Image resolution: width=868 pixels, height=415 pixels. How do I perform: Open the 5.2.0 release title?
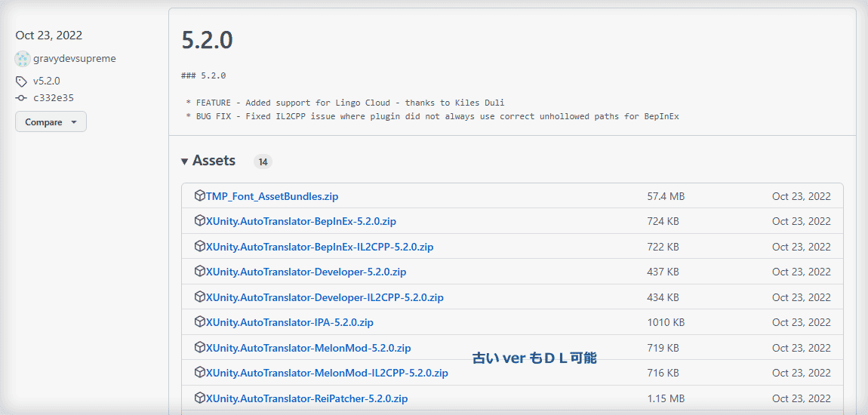207,41
